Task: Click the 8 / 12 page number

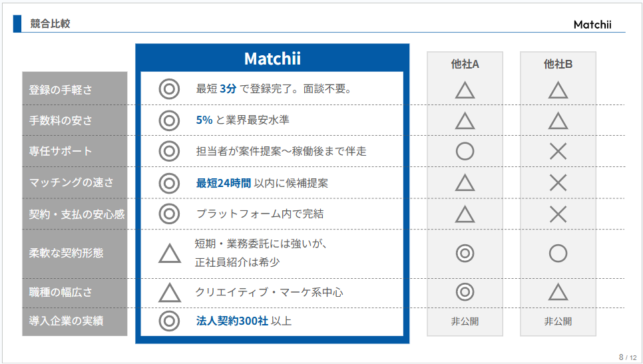Action: [x=626, y=357]
